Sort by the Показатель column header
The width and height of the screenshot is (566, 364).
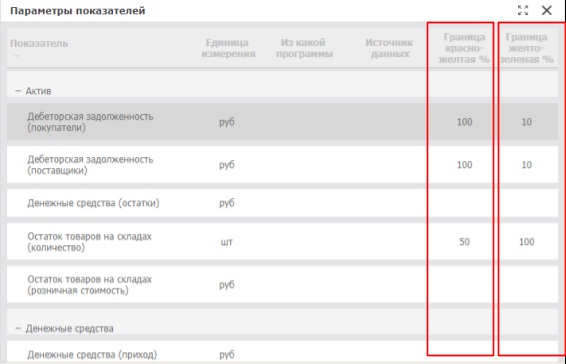coord(39,44)
